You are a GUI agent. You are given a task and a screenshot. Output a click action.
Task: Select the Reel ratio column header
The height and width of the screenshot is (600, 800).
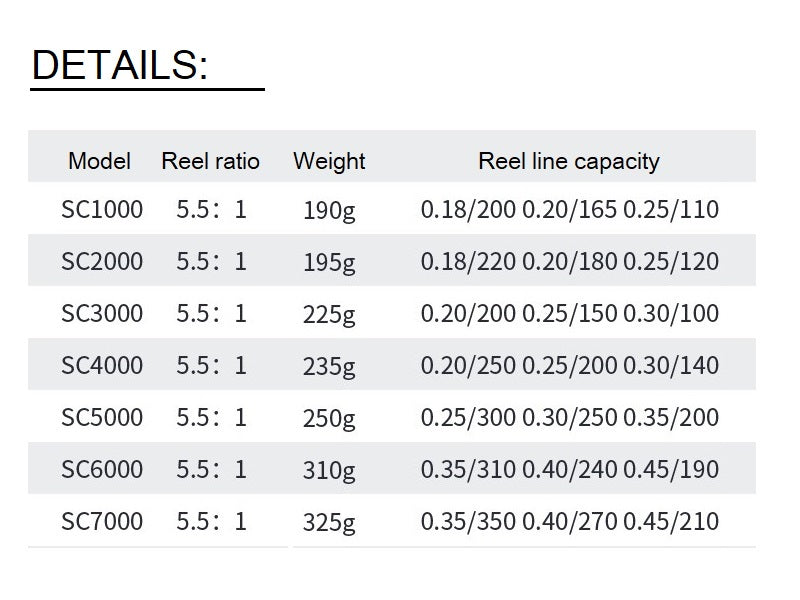(x=210, y=161)
